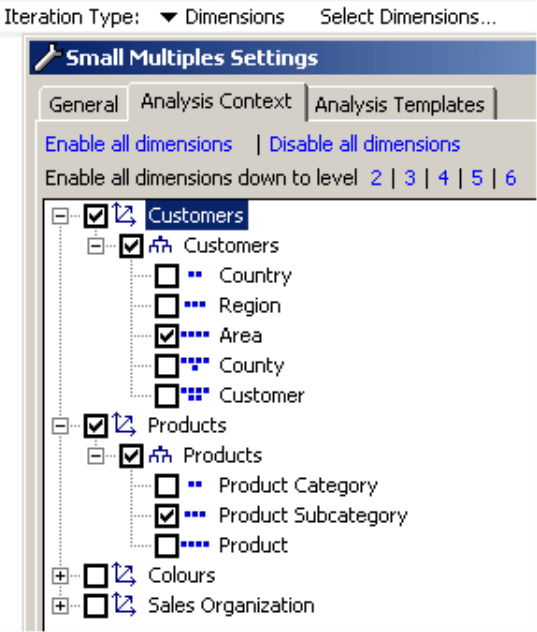Click the Sales Organization dimension icon
537x632 pixels.
pyautogui.click(x=124, y=604)
